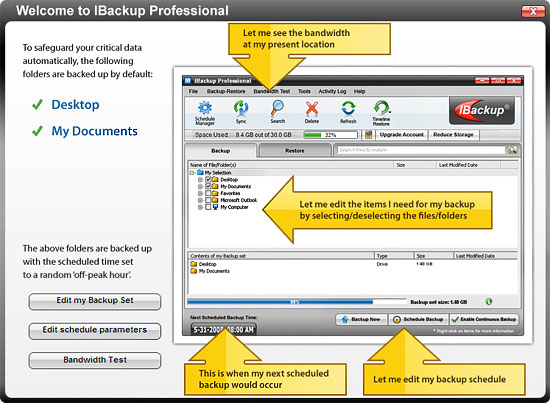
Task: Click the Schedule Backup button
Action: tap(418, 319)
